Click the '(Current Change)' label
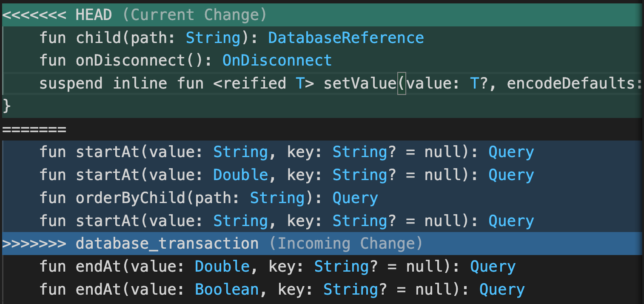 coord(194,15)
